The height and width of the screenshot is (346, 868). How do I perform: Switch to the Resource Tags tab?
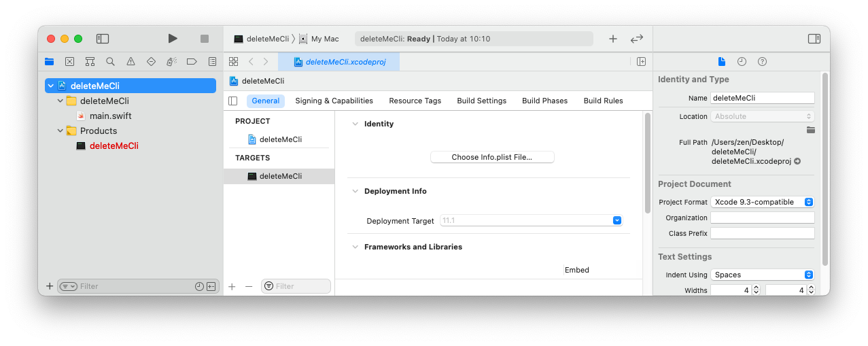coord(415,101)
